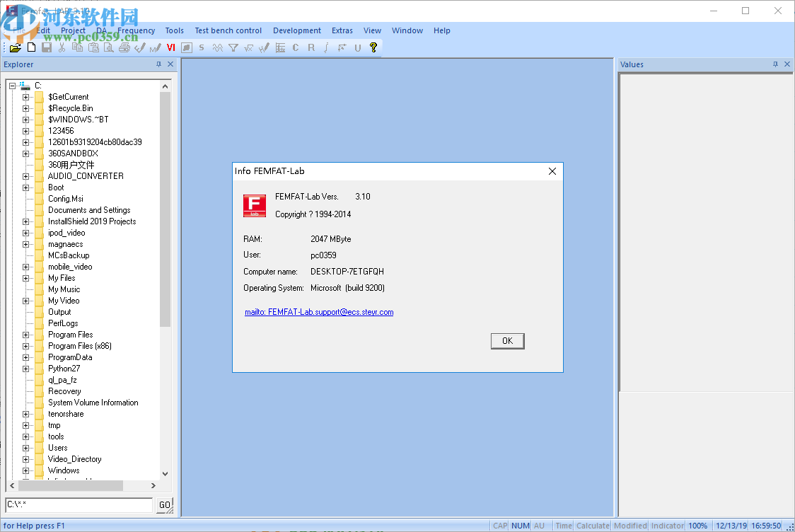This screenshot has height=532, width=795.
Task: Click the Cut scissors toolbar icon
Action: tap(62, 47)
